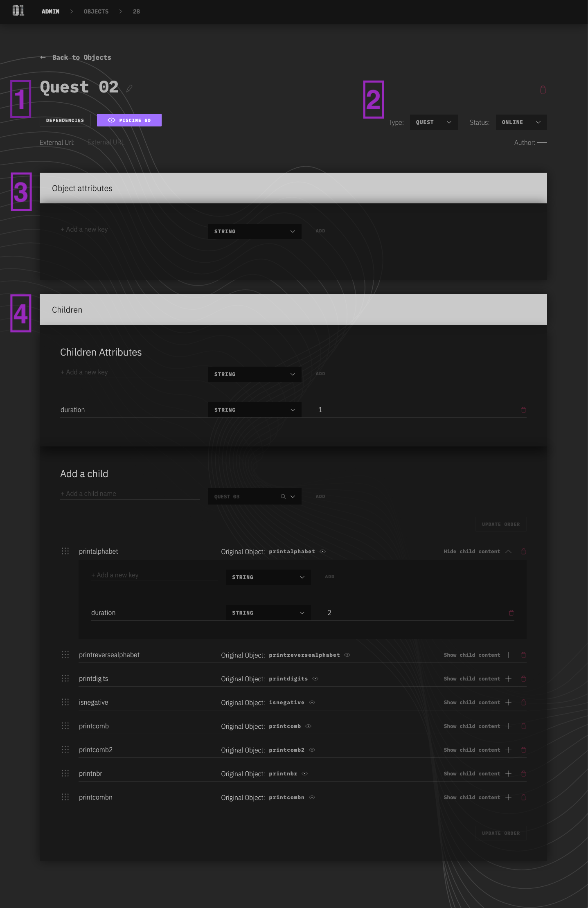The image size is (588, 908).
Task: Grab printalphabet drag handle
Action: [x=65, y=551]
